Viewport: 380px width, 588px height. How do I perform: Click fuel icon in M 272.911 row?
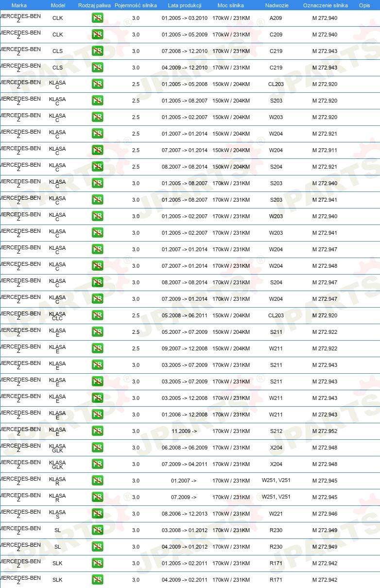click(x=97, y=151)
